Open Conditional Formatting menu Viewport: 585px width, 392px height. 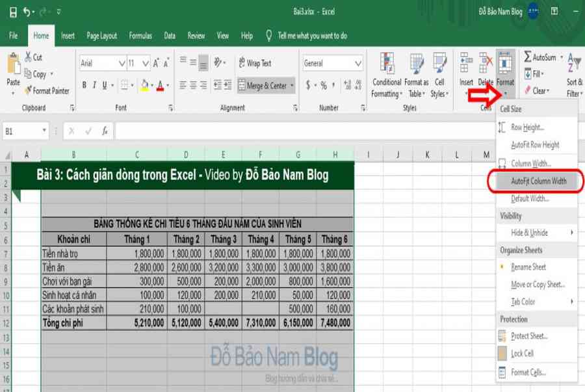(x=387, y=75)
